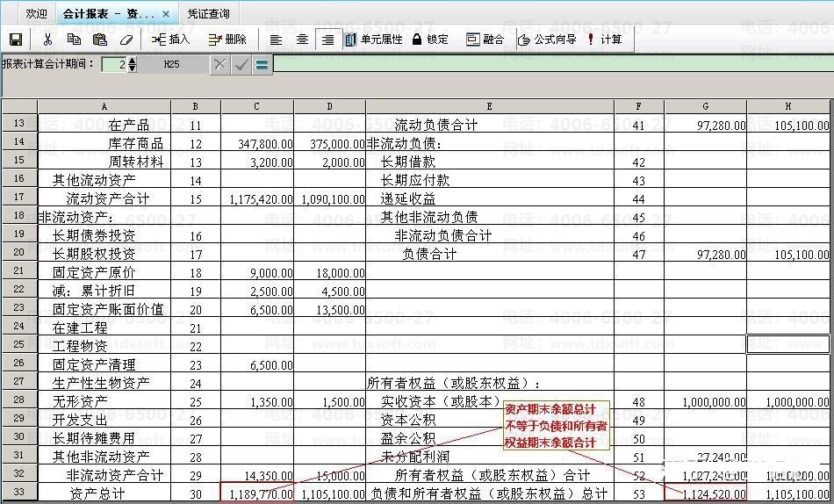Click the selected H25 cell

(x=789, y=344)
